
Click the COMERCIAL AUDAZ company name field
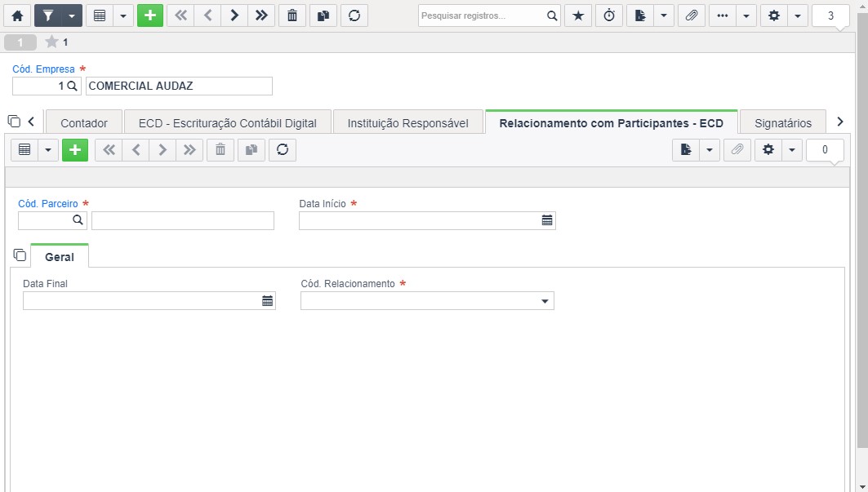[179, 86]
